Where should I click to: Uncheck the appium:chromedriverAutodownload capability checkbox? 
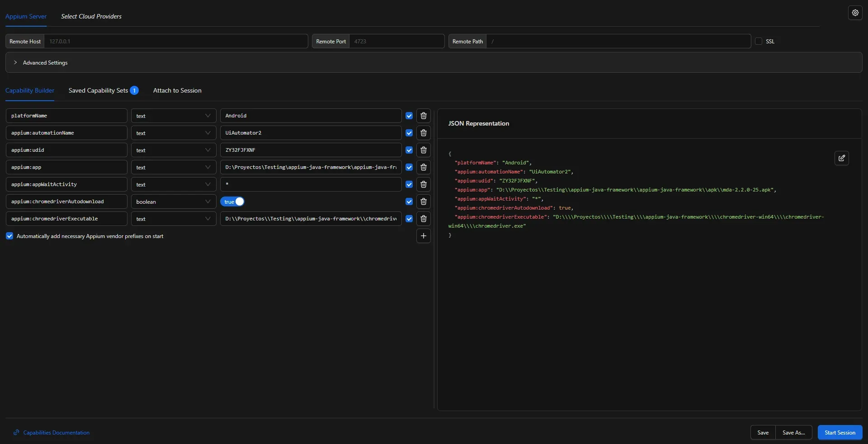coord(409,201)
